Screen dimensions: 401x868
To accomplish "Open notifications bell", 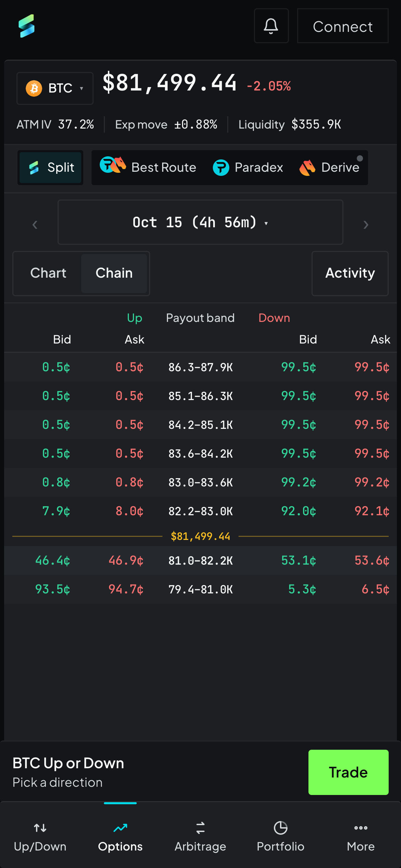I will [x=271, y=26].
